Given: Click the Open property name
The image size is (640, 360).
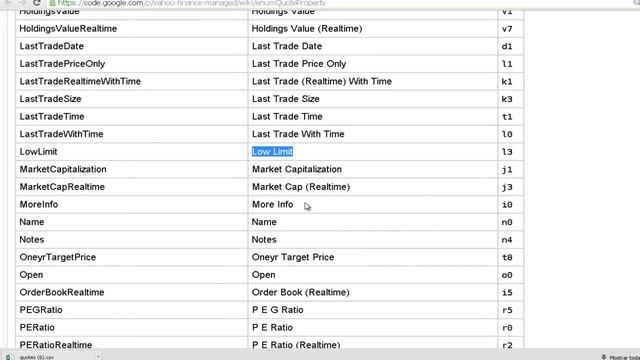Looking at the screenshot, I should coord(31,274).
